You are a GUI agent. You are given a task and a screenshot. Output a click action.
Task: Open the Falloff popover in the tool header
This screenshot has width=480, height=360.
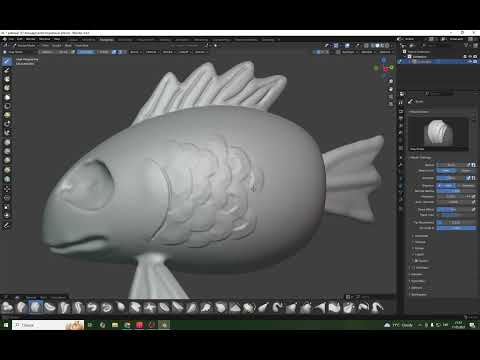[184, 52]
